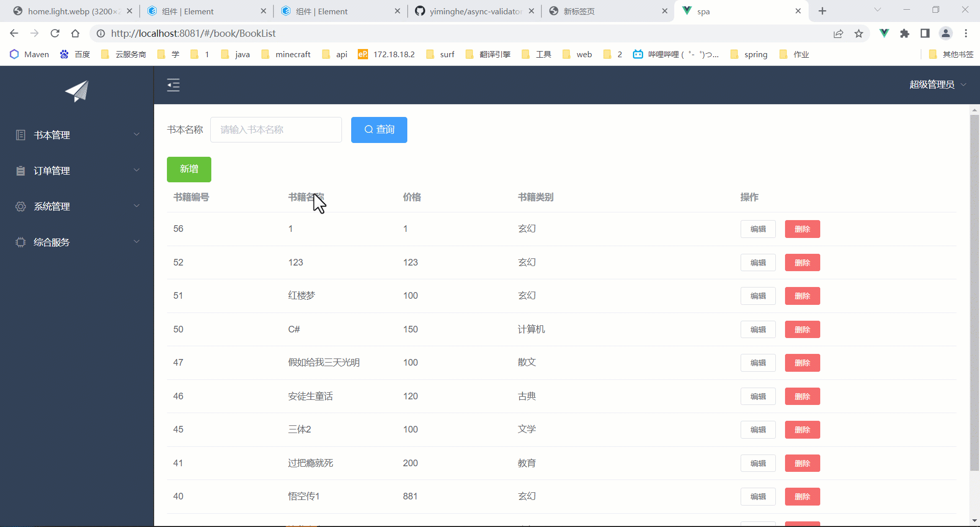
Task: Collapse sidebar with the fold menu icon
Action: pos(174,85)
